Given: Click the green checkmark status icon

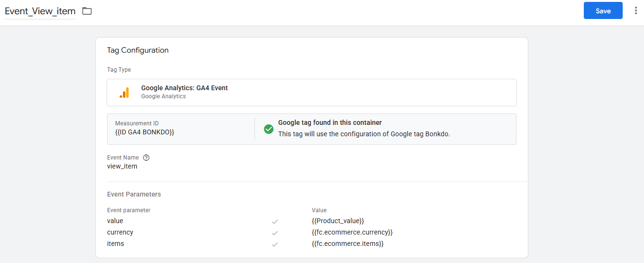Looking at the screenshot, I should (269, 129).
